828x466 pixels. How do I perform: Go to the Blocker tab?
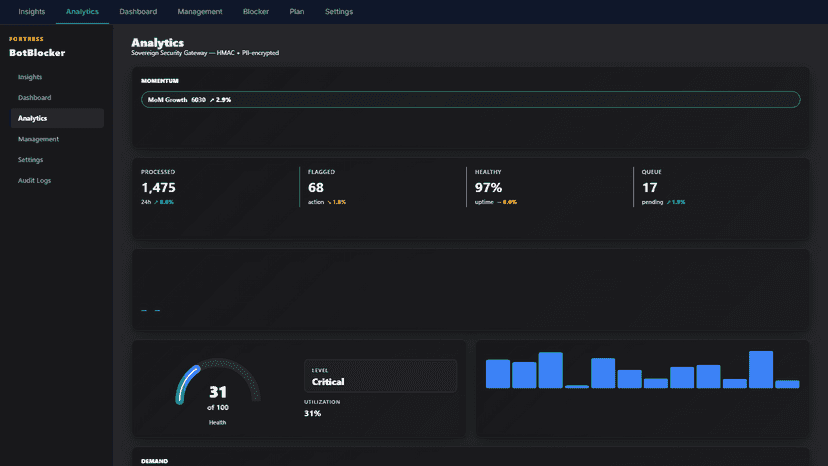pyautogui.click(x=256, y=12)
